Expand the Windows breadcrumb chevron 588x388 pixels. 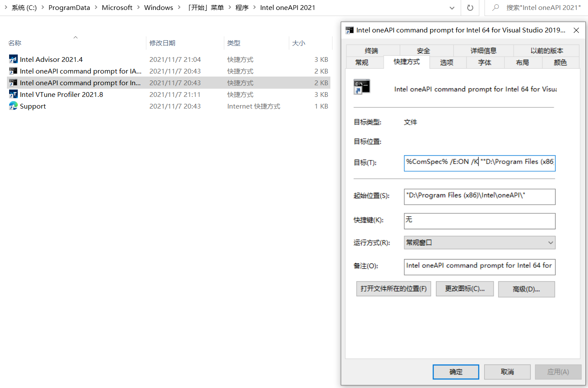click(179, 7)
